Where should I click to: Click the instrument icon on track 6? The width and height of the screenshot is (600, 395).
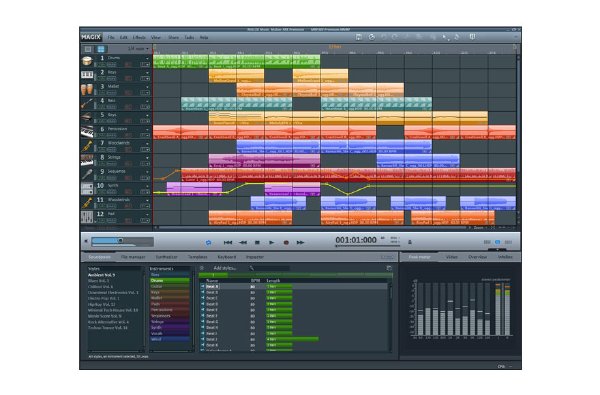point(87,132)
